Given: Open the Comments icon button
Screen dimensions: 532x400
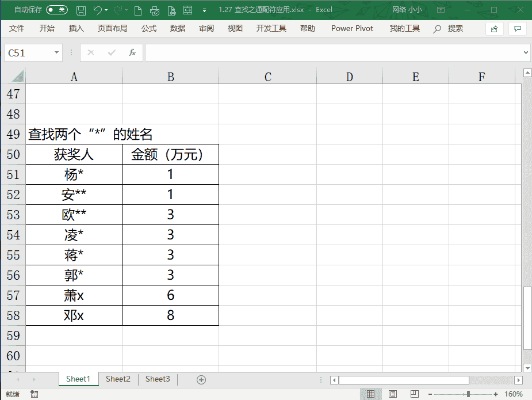Looking at the screenshot, I should [518, 29].
